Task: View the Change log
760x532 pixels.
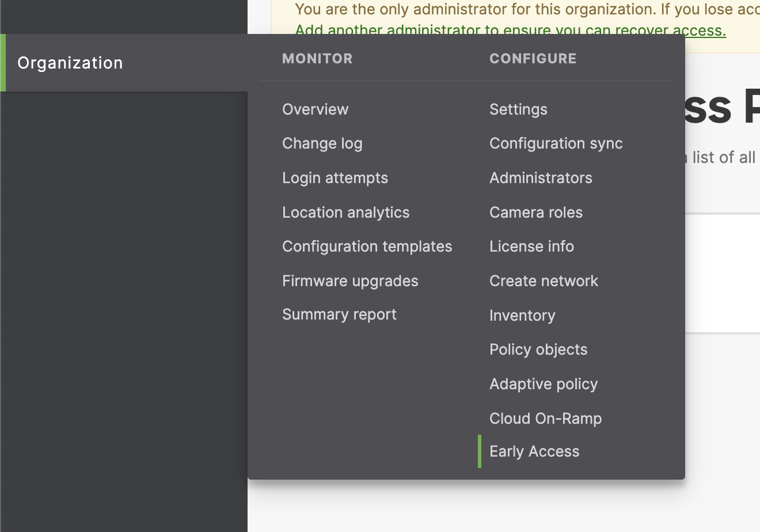Action: click(322, 143)
